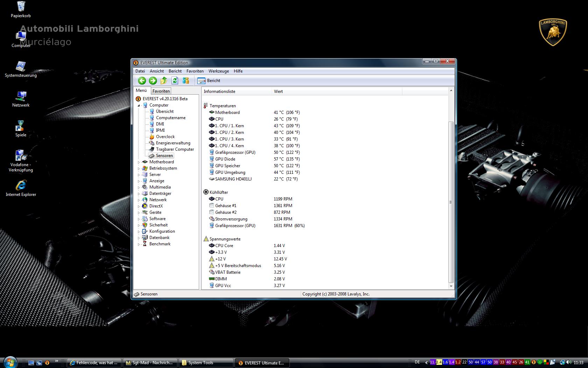
Task: Click the yellow up-level arrow in toolbar
Action: (x=164, y=81)
